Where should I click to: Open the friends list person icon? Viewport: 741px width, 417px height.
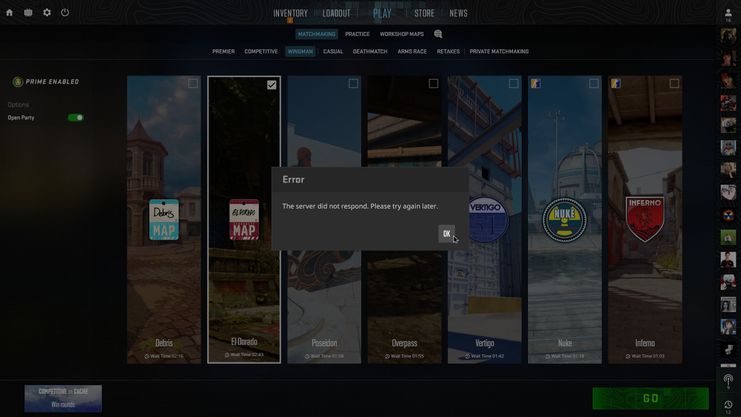pyautogui.click(x=728, y=14)
